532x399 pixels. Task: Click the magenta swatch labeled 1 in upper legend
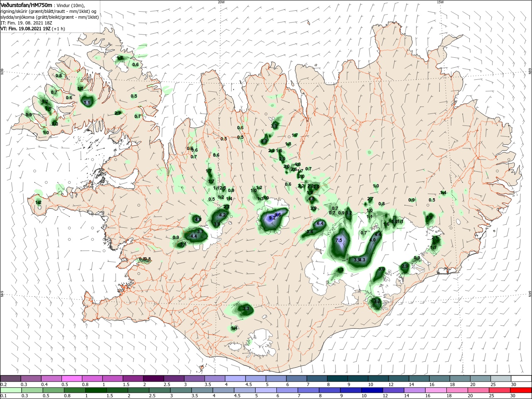tap(113, 378)
